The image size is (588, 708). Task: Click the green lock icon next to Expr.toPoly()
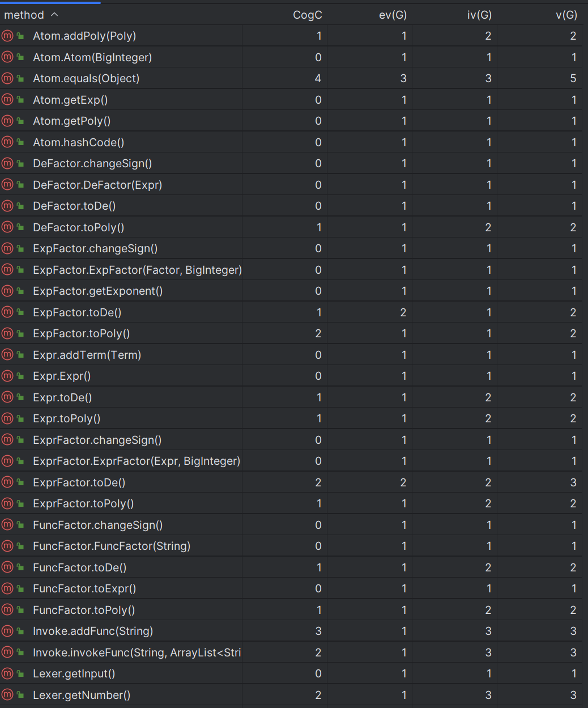click(20, 419)
